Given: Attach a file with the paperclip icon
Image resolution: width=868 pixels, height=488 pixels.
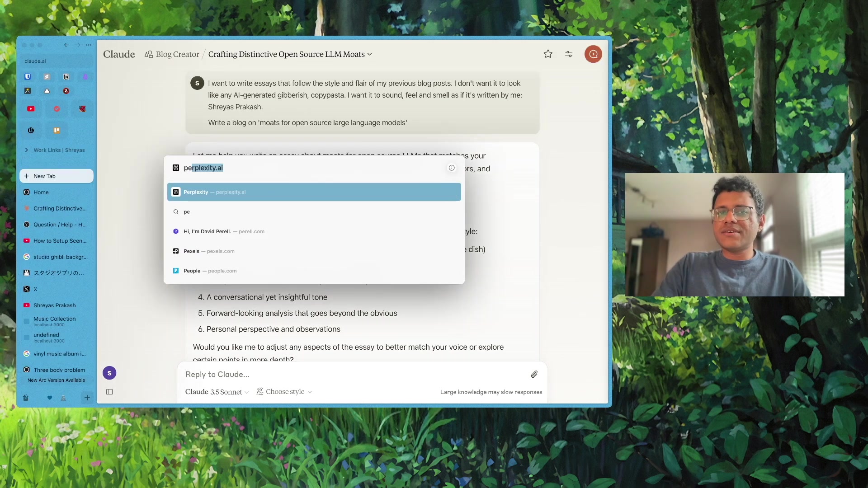Looking at the screenshot, I should 534,374.
